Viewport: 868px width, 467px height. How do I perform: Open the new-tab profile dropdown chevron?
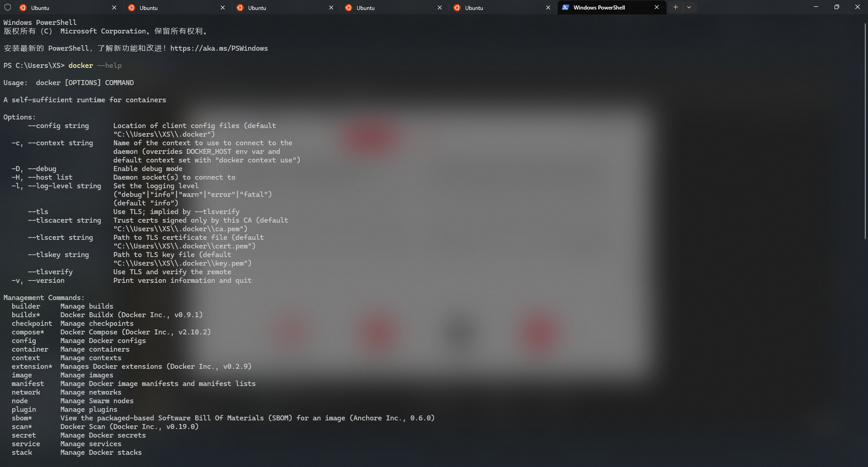(689, 7)
